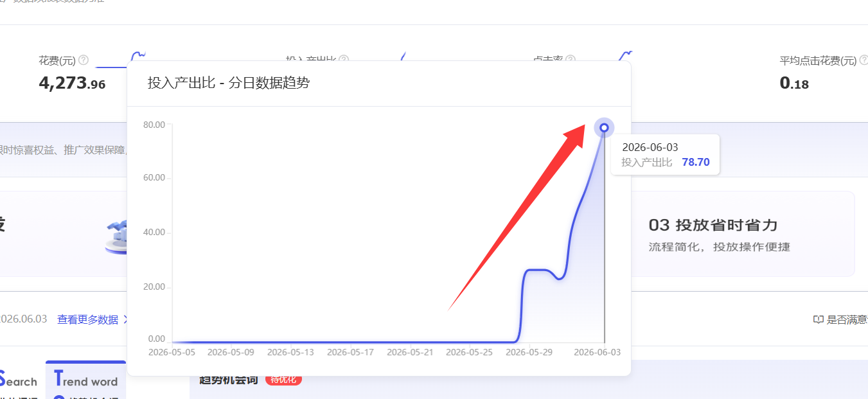Click the 80.00 y-axis label

click(x=154, y=124)
